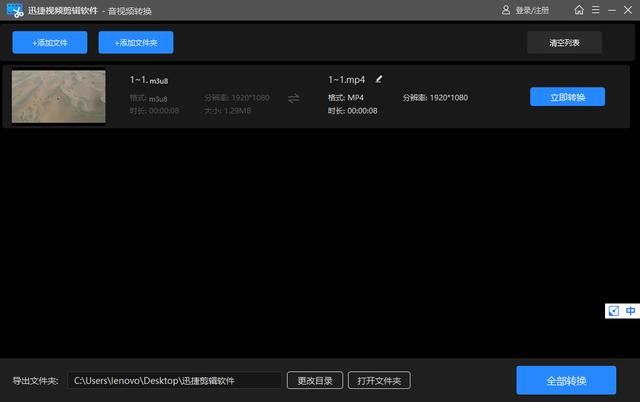Click the source size 1.29MB text

click(238, 111)
